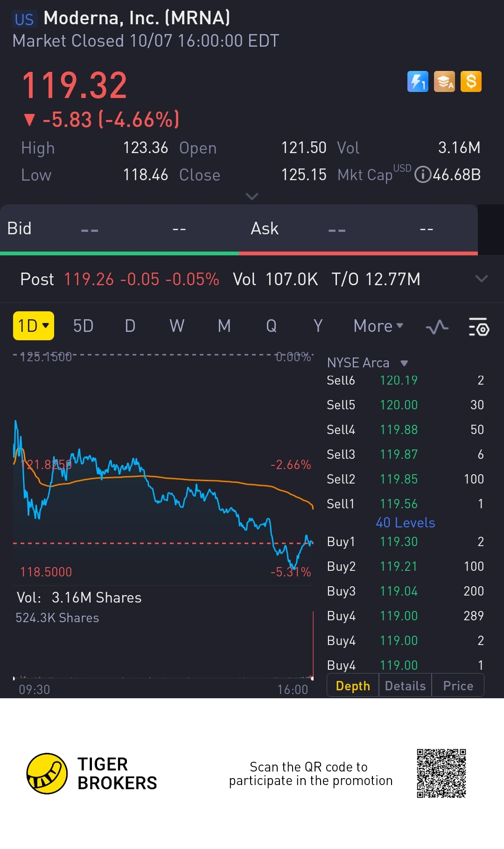Tap the green-red bid ask ratio bar
The width and height of the screenshot is (504, 849).
coord(239,253)
